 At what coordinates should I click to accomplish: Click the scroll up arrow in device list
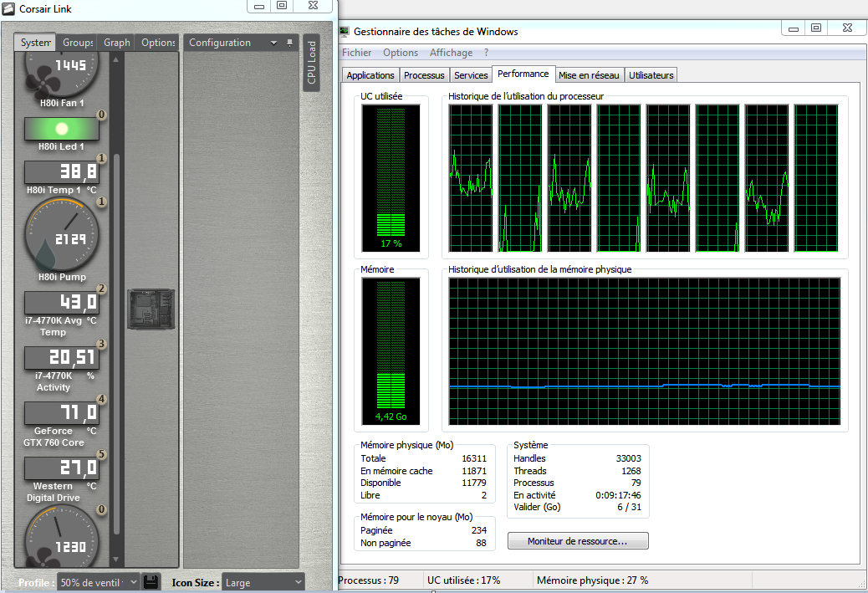pyautogui.click(x=116, y=59)
